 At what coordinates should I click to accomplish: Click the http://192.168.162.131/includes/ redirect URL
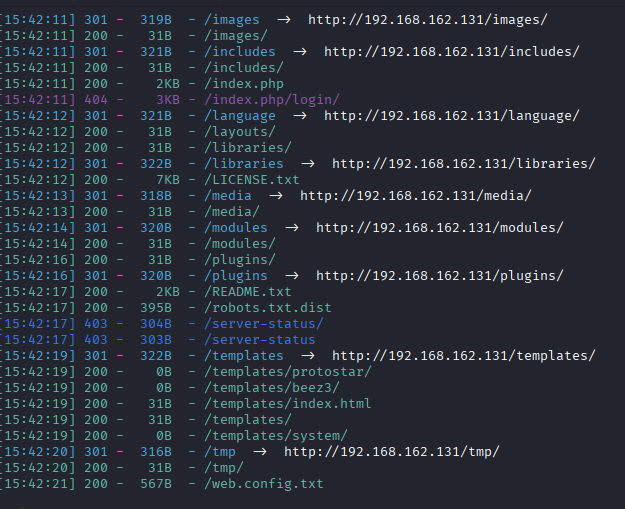coord(452,51)
